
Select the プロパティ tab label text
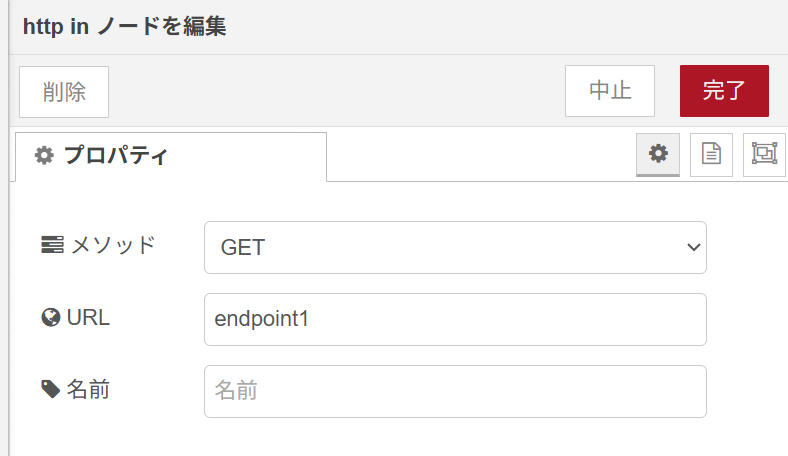coord(115,156)
